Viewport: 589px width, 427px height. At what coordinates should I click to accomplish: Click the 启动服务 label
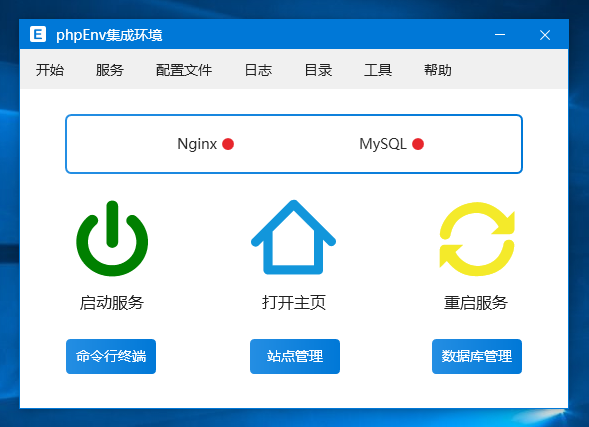[x=112, y=303]
